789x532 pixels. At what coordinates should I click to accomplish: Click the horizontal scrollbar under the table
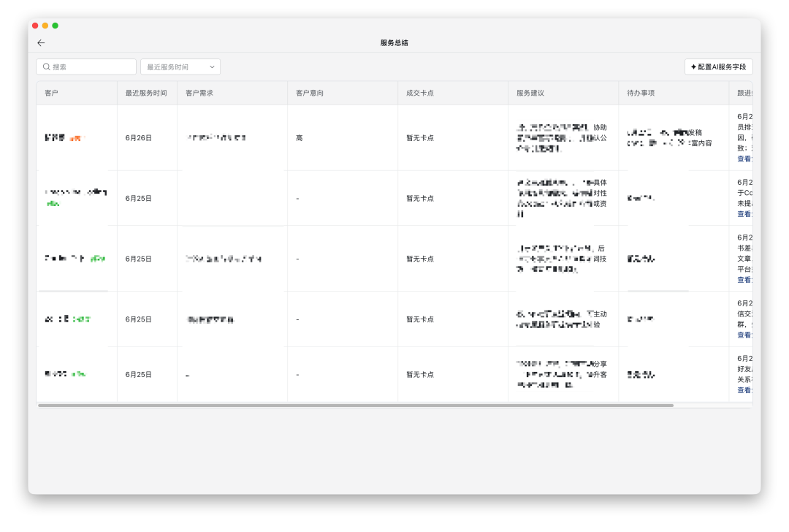[356, 405]
